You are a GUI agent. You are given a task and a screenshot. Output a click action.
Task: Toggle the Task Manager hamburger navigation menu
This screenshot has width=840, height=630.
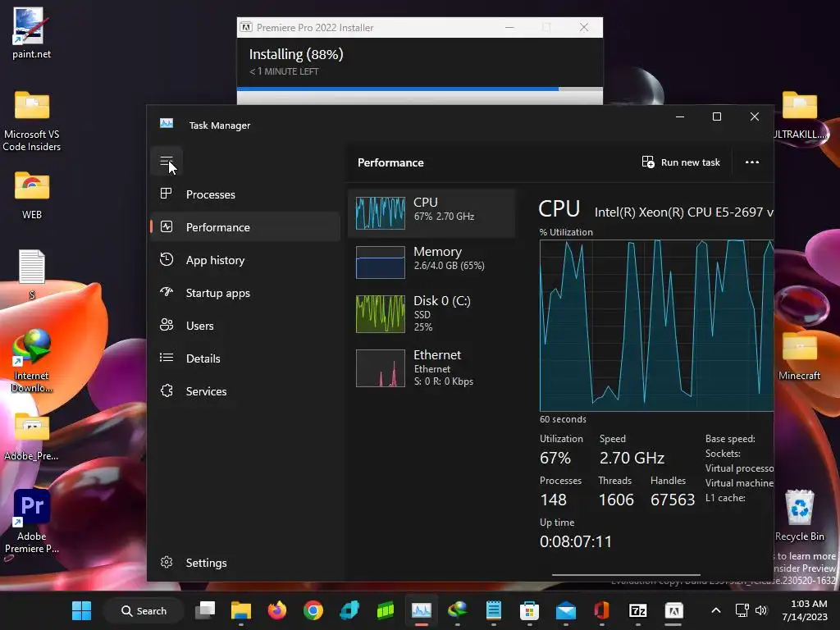[167, 162]
